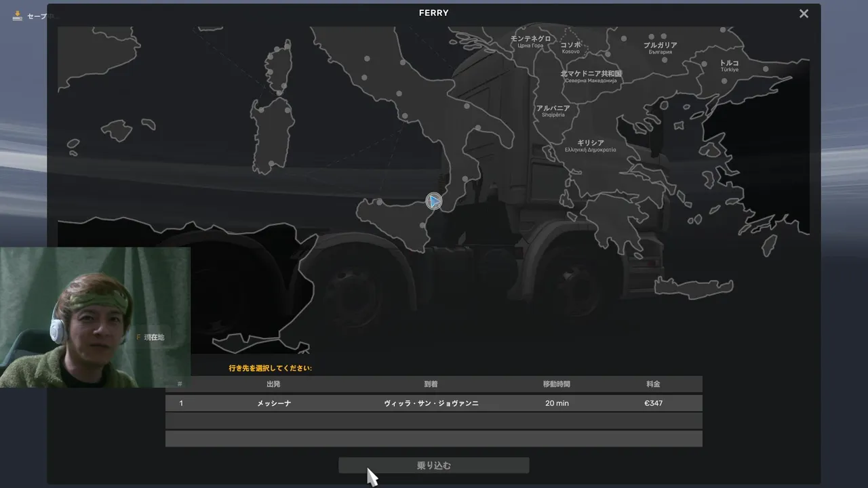Click the 移動時間 column header
The width and height of the screenshot is (868, 488).
[557, 384]
